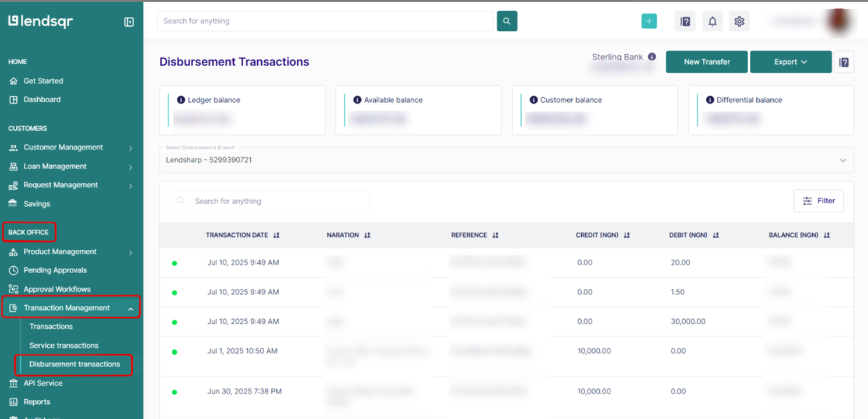Click the Lendsqr logo

40,22
